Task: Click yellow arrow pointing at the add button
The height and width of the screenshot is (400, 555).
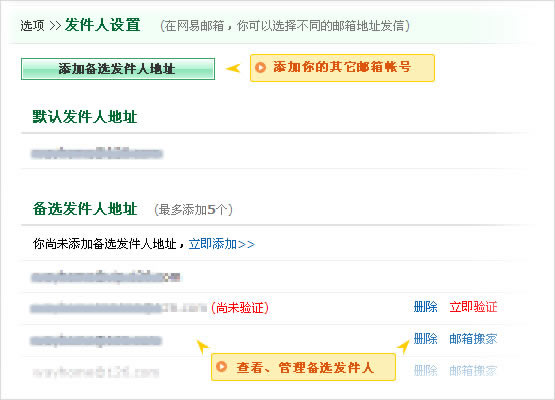Action: (x=233, y=68)
